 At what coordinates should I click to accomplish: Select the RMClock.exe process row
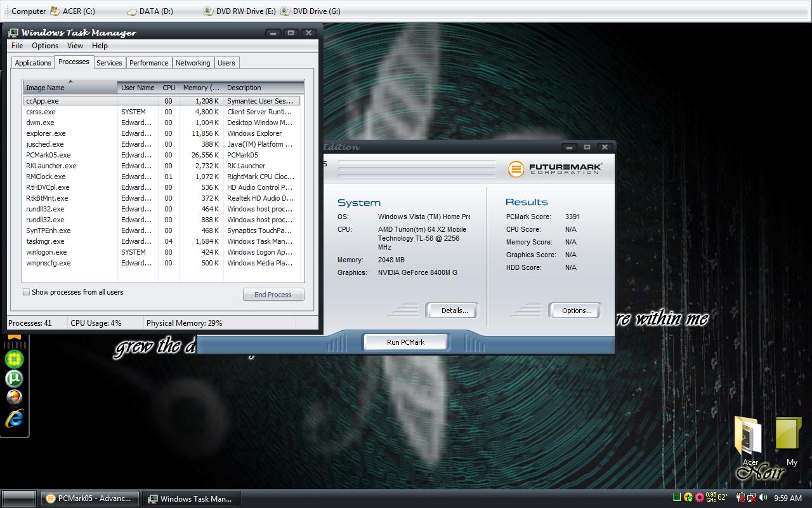point(162,177)
